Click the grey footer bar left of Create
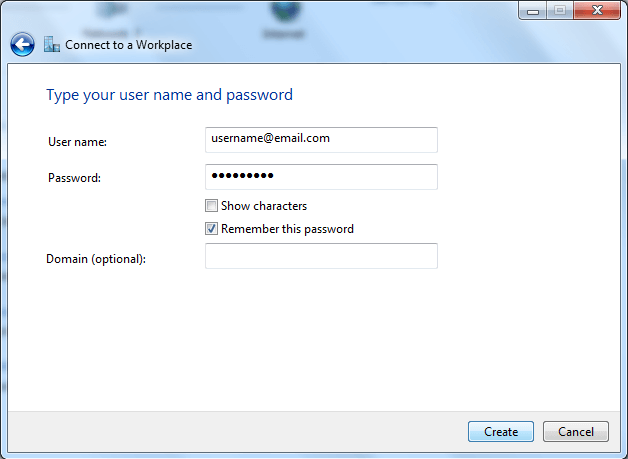Image resolution: width=628 pixels, height=459 pixels. pos(238,432)
